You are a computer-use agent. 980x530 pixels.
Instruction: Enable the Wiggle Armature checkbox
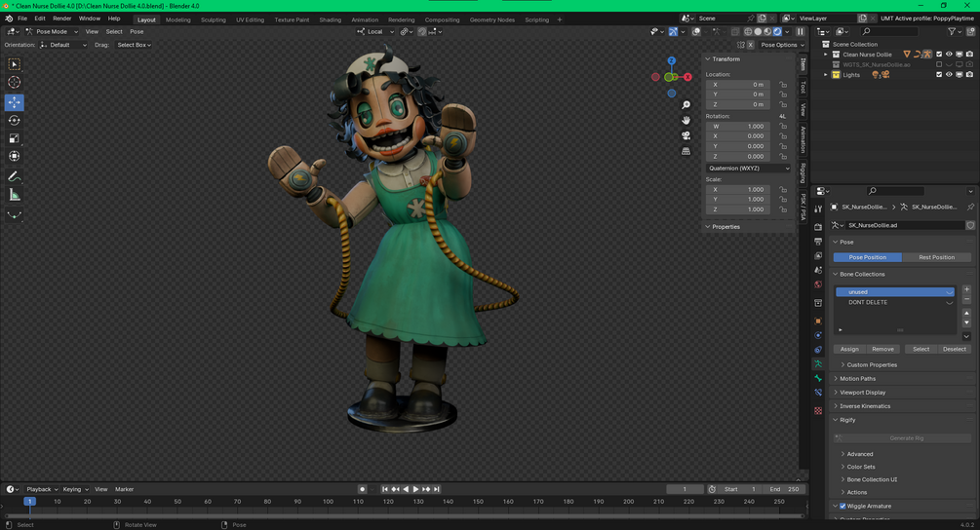[x=843, y=506]
